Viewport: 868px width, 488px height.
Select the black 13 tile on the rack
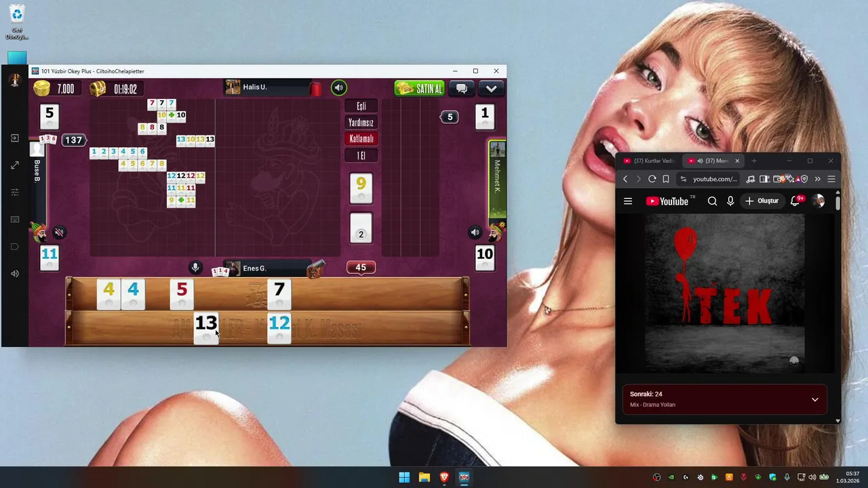(206, 327)
